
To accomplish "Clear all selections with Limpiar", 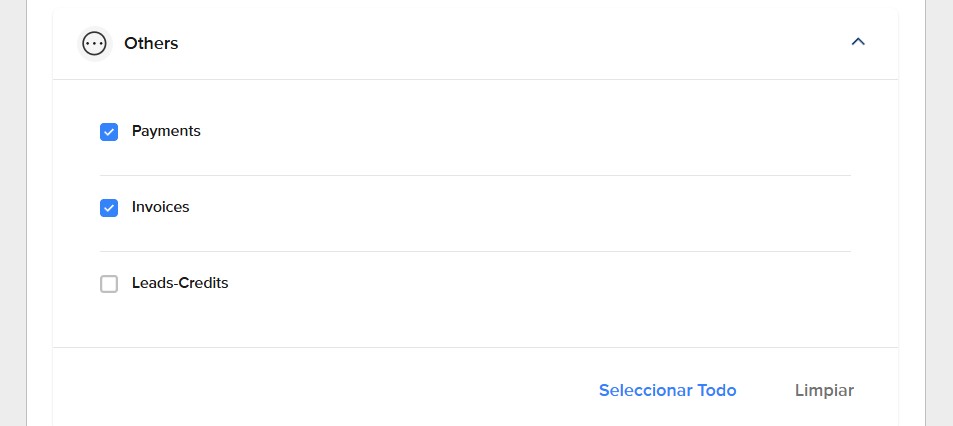I will click(x=824, y=390).
